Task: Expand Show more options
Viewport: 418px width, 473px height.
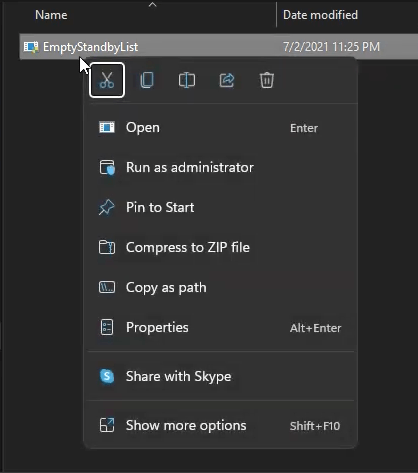Action: point(220,425)
